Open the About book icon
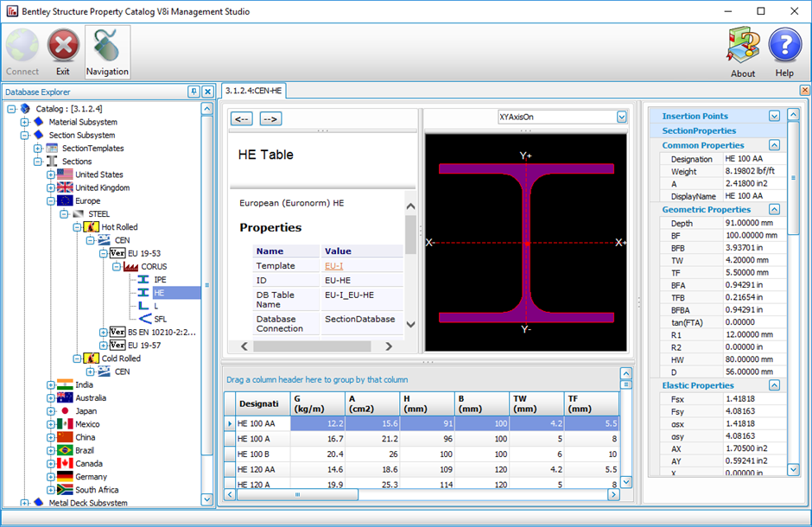Image resolution: width=812 pixels, height=527 pixels. point(743,45)
